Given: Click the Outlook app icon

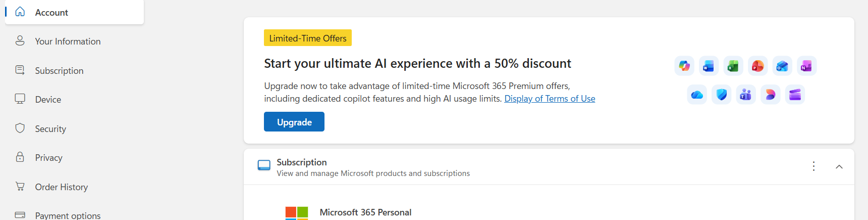Looking at the screenshot, I should tap(782, 66).
